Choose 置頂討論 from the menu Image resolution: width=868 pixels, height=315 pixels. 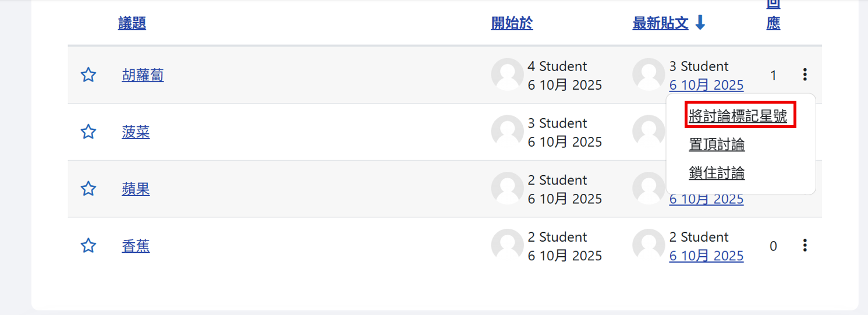coord(717,144)
